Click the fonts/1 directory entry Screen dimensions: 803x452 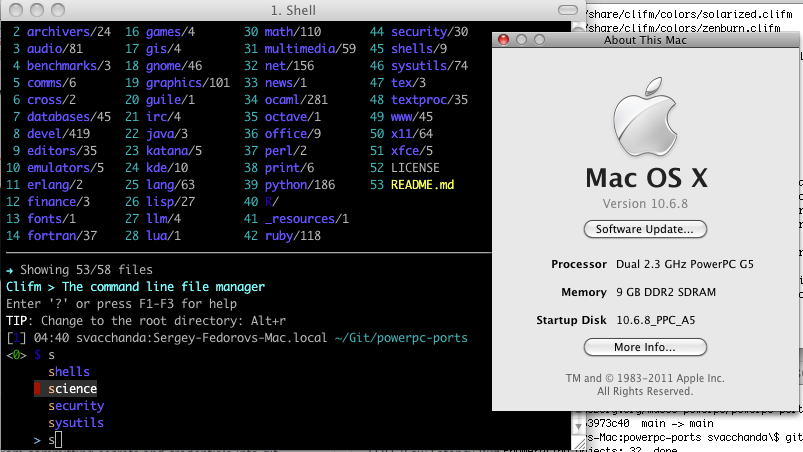(x=51, y=219)
